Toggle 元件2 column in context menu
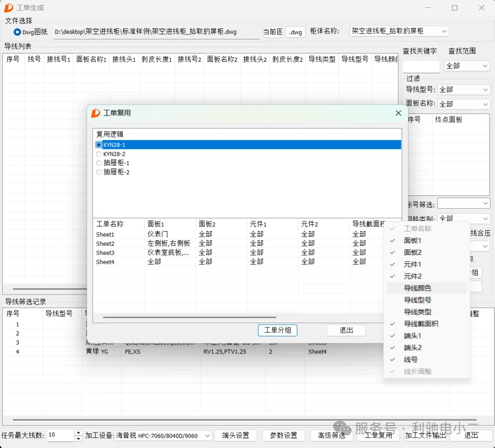 pyautogui.click(x=427, y=276)
